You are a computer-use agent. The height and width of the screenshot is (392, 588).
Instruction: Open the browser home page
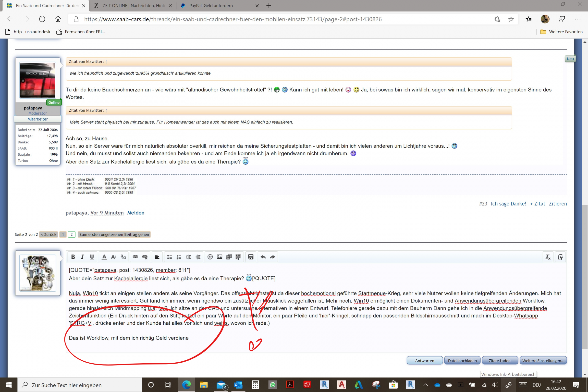58,19
